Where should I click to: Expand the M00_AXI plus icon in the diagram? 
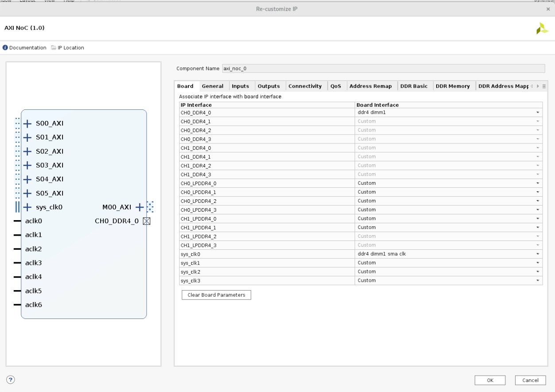tap(140, 207)
